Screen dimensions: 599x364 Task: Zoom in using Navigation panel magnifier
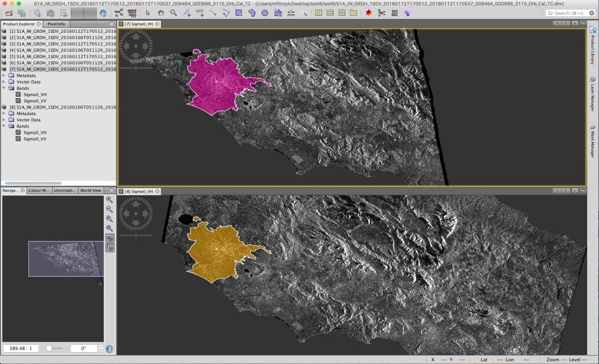point(110,199)
